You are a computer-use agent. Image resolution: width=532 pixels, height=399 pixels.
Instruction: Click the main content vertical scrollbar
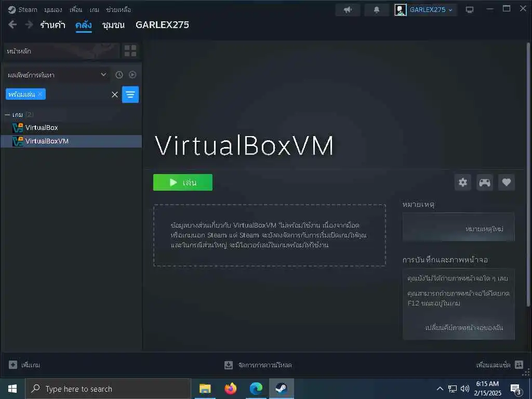coord(528,175)
